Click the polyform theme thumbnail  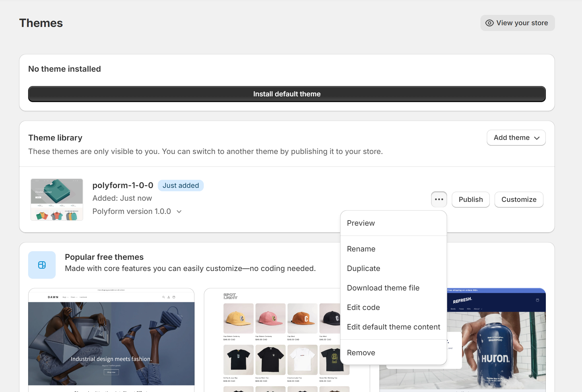coord(57,199)
